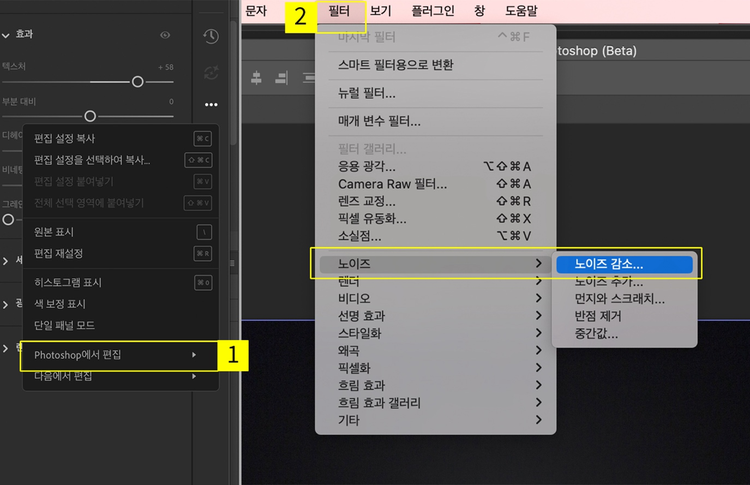This screenshot has width=750, height=485.
Task: Adjust the 부분 대비 slider handle
Action: click(x=90, y=116)
